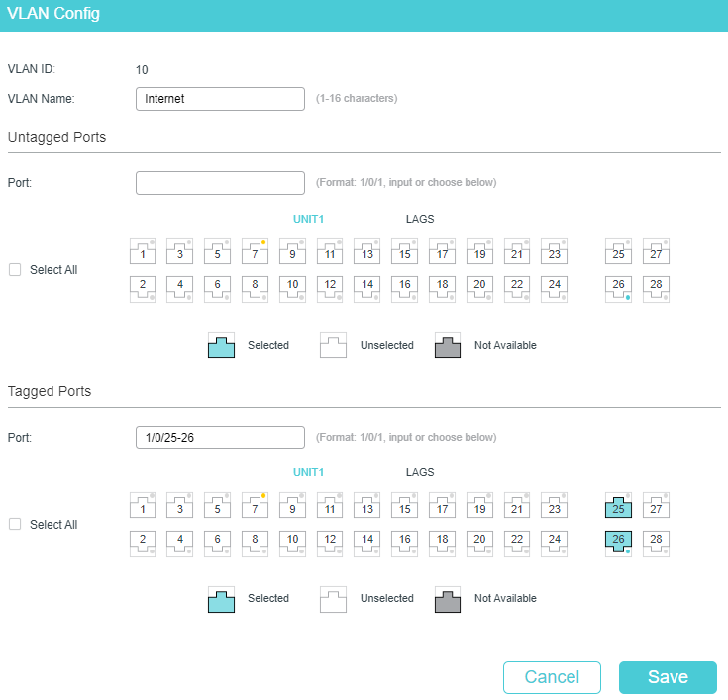
Task: Select port 16 in Tagged Ports grid
Action: (405, 544)
